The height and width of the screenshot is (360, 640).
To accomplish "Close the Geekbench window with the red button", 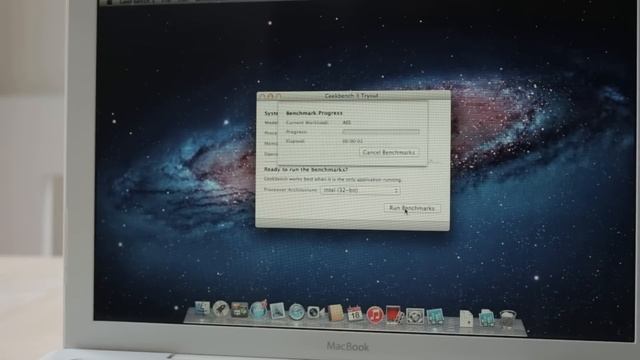I will [x=262, y=96].
